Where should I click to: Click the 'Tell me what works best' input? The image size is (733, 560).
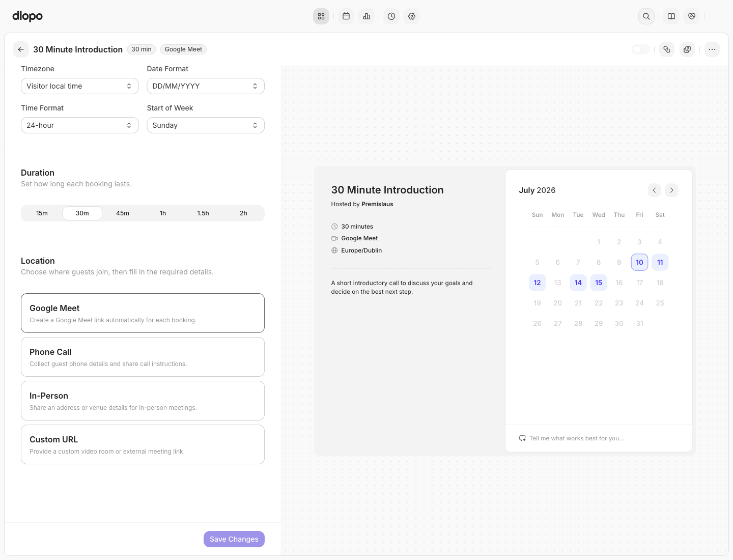[x=599, y=438]
